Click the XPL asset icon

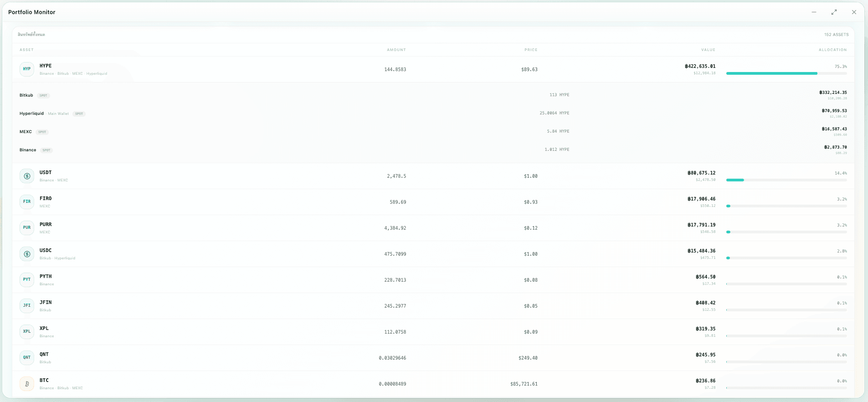(x=27, y=332)
